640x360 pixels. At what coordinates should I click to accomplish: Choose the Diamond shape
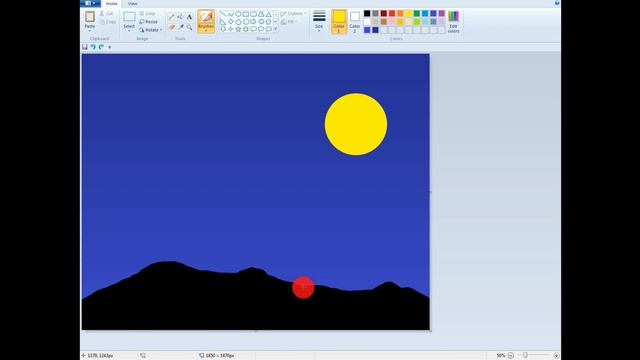tap(231, 22)
